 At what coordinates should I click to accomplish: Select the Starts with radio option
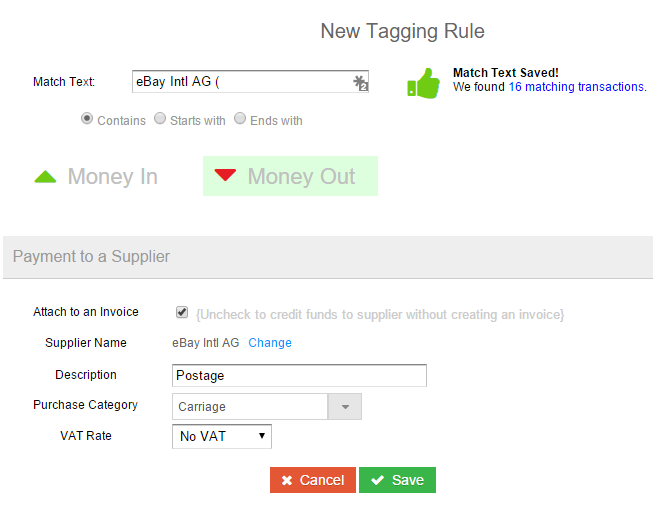(x=160, y=118)
